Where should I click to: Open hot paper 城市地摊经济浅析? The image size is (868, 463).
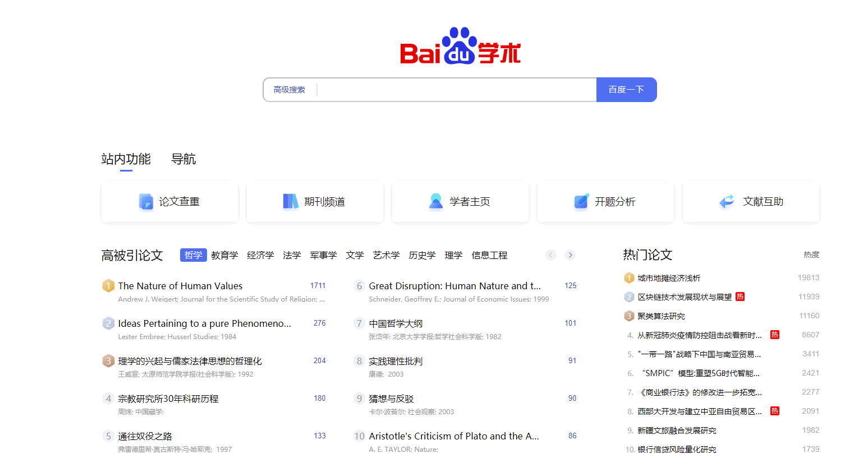point(669,278)
